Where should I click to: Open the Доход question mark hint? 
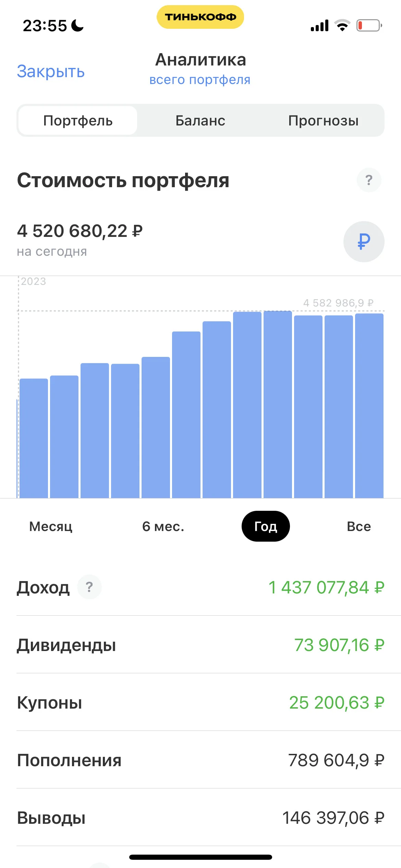coord(89,587)
